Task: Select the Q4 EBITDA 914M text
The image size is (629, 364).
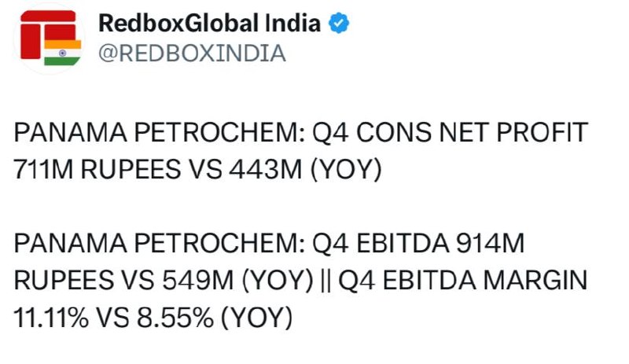Action: 418,243
